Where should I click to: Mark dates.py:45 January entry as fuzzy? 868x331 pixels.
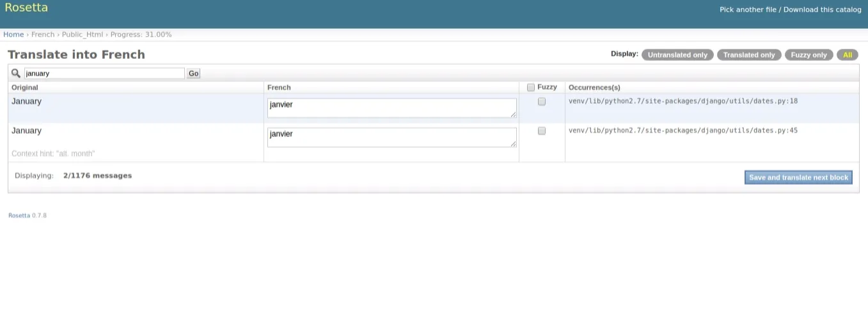pos(542,131)
